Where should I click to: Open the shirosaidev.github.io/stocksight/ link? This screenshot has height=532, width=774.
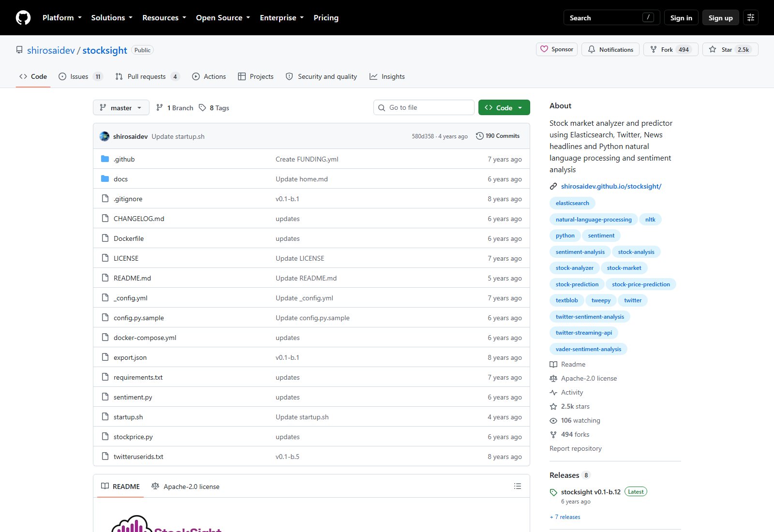[611, 186]
